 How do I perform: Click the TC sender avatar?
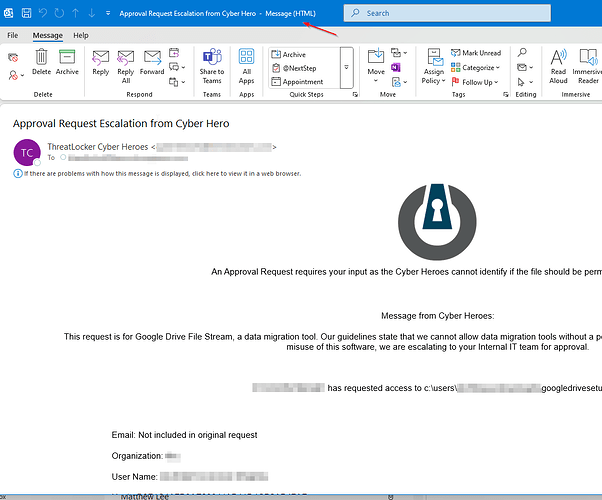pos(27,152)
